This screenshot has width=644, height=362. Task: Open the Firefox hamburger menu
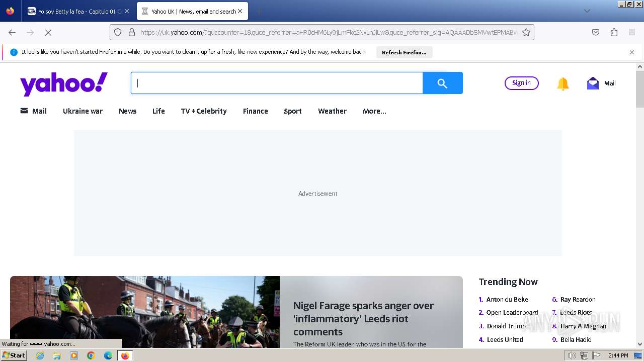[x=632, y=32]
